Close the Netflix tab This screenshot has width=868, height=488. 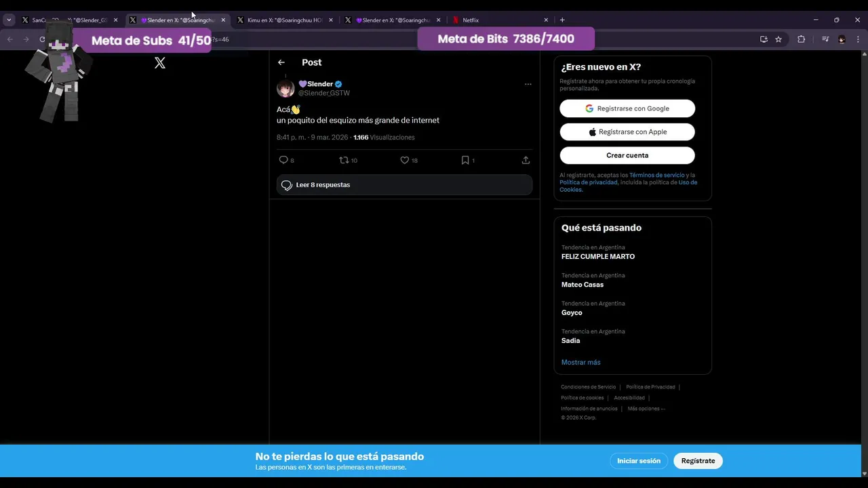[546, 20]
